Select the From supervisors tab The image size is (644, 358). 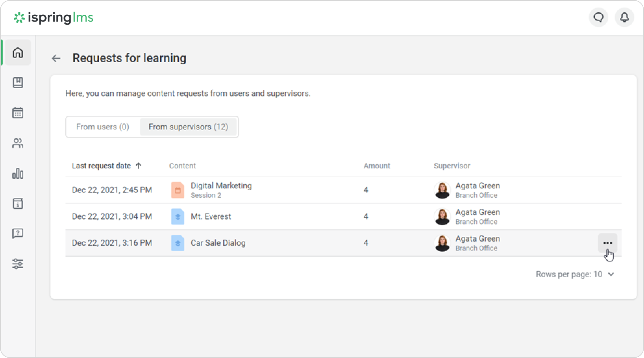coord(188,127)
